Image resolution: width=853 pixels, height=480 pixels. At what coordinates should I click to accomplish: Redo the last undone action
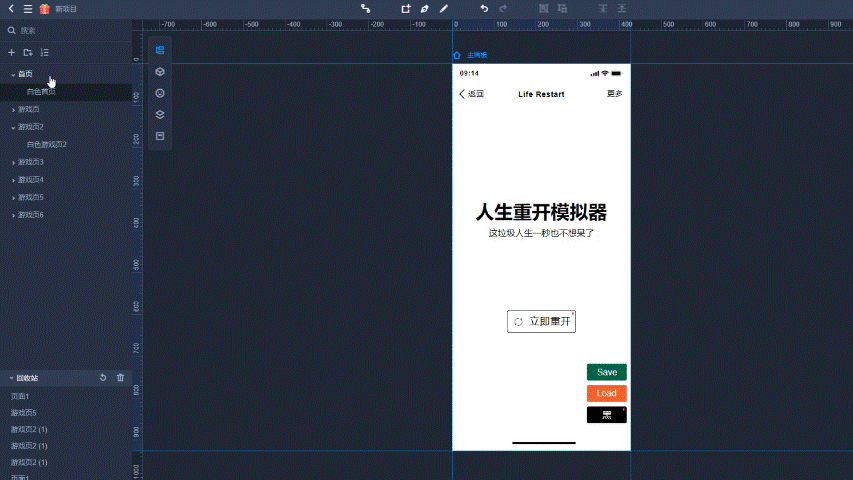point(503,9)
